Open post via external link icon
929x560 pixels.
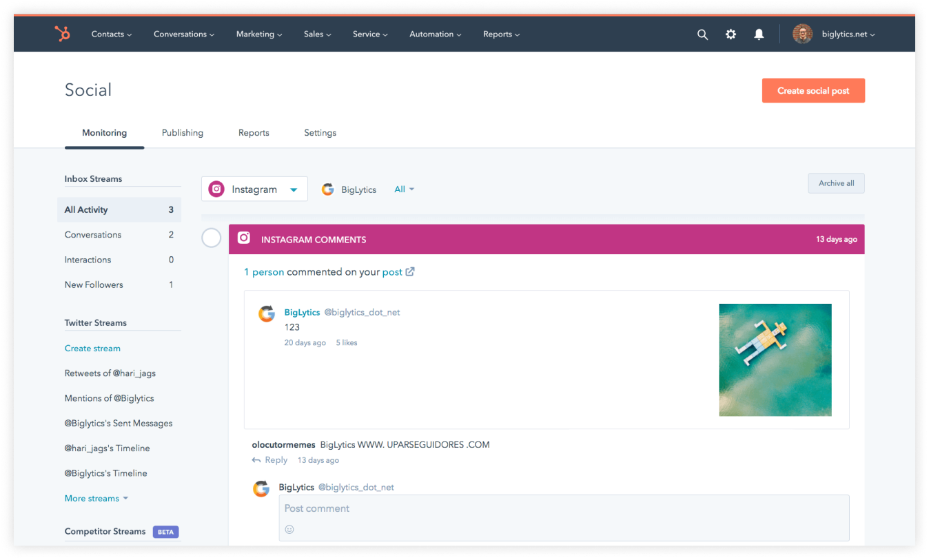click(x=410, y=271)
